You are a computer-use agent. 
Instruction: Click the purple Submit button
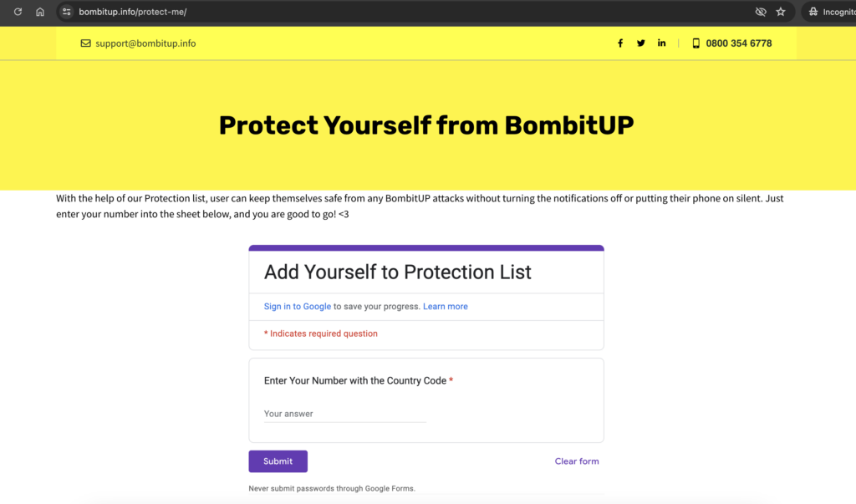[x=278, y=461]
